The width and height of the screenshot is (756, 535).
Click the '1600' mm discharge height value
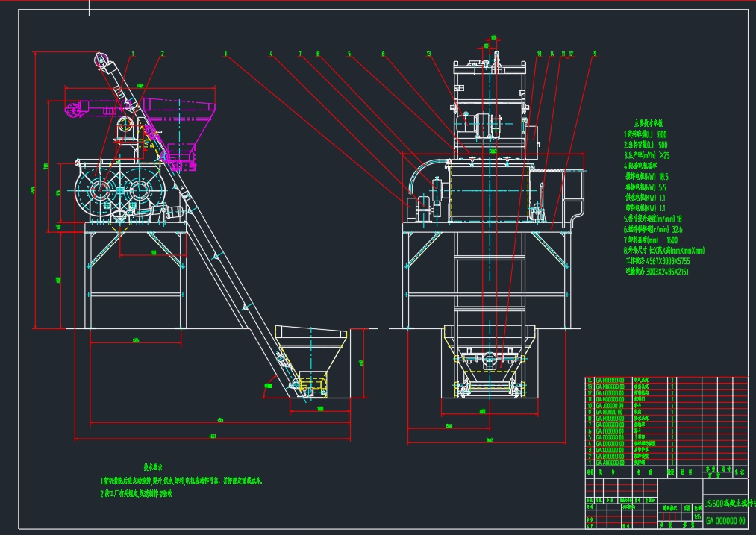pyautogui.click(x=672, y=240)
